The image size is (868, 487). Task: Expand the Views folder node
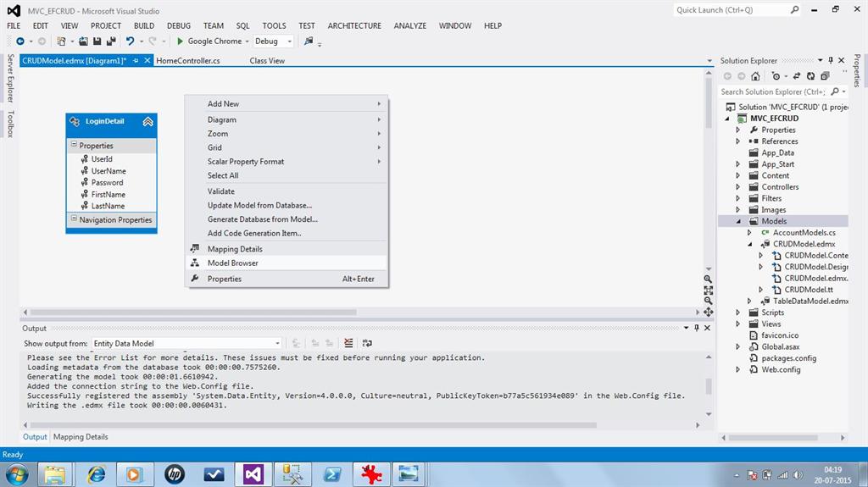click(x=738, y=324)
